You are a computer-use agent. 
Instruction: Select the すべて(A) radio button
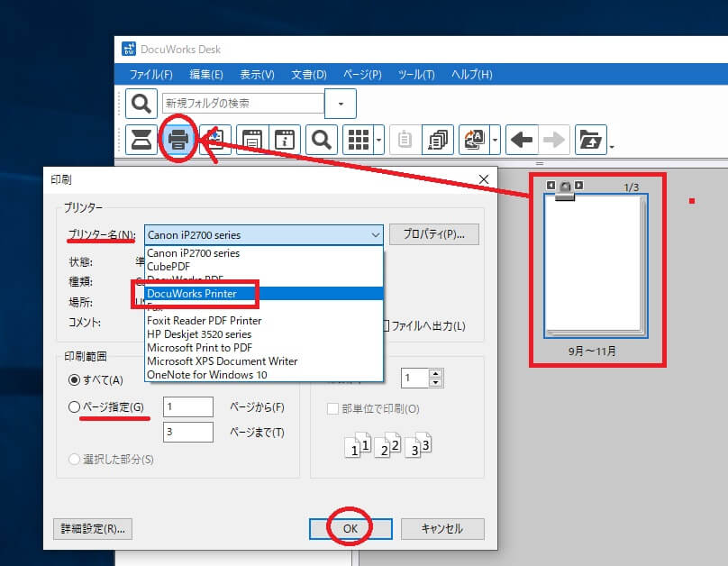coord(75,379)
